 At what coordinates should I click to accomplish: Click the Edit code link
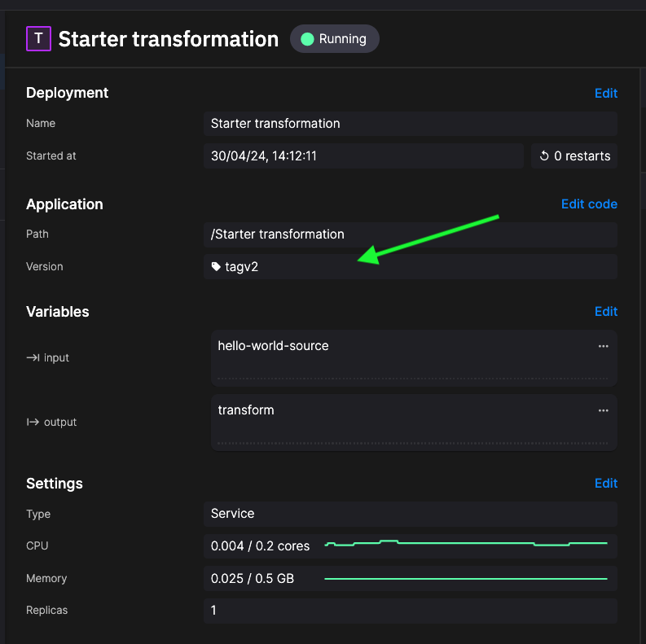pyautogui.click(x=589, y=204)
